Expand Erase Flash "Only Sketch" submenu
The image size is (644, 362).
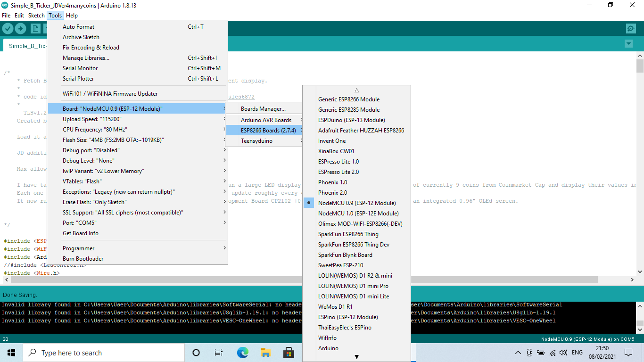(x=137, y=202)
